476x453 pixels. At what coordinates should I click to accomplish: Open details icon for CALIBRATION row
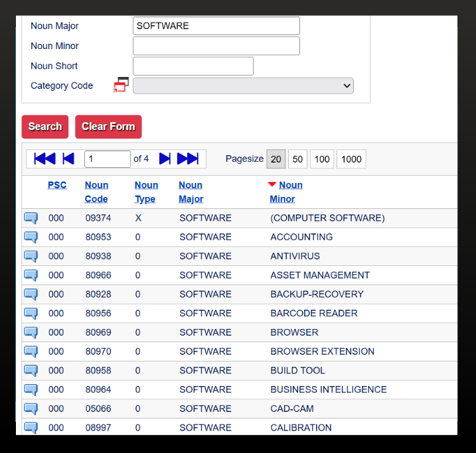(x=31, y=428)
